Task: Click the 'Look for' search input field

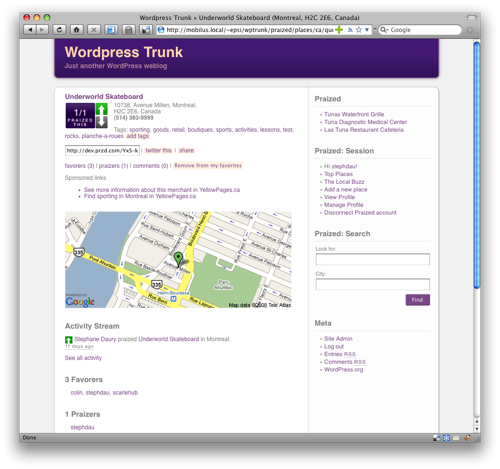Action: pos(373,259)
